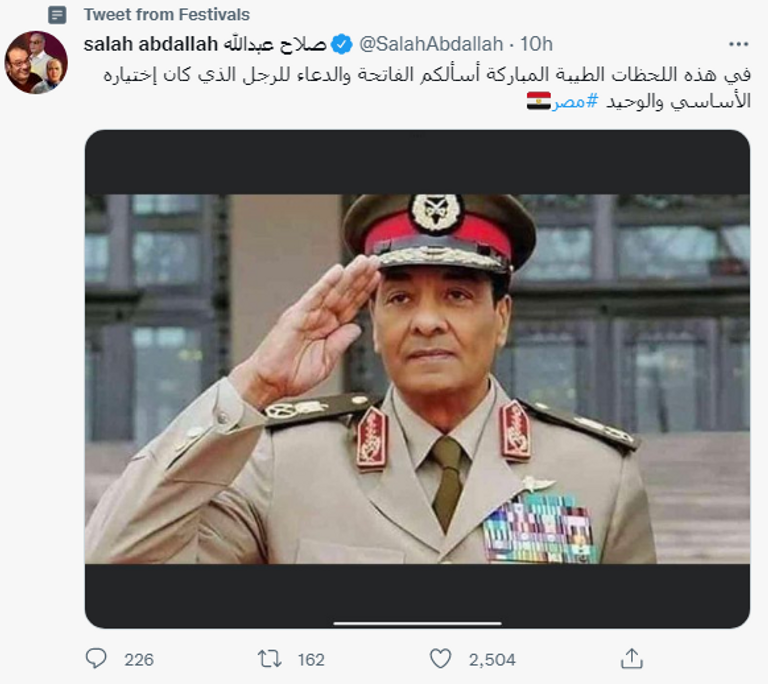Open the more options three-dot menu
768x684 pixels.
(x=738, y=45)
